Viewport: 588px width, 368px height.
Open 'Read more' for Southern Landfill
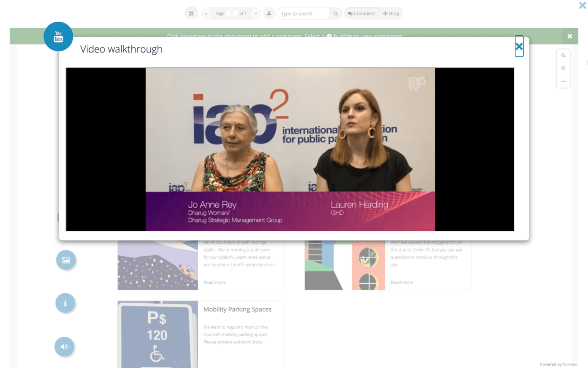(214, 282)
